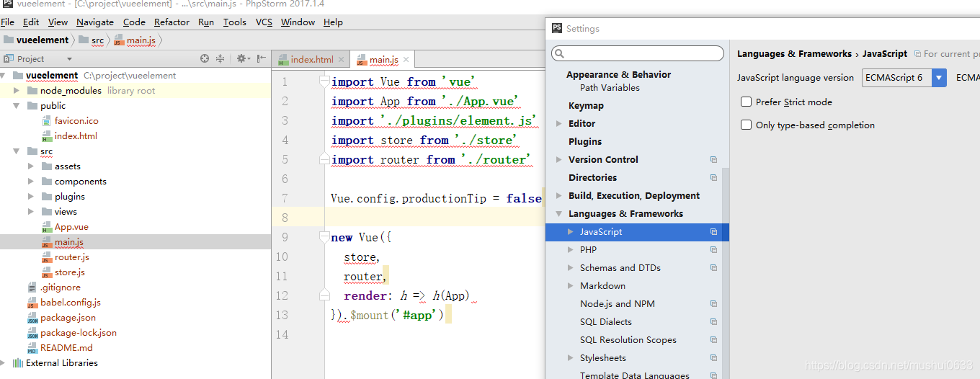The width and height of the screenshot is (980, 379).
Task: Expand the Version Control settings arrow
Action: pos(559,160)
